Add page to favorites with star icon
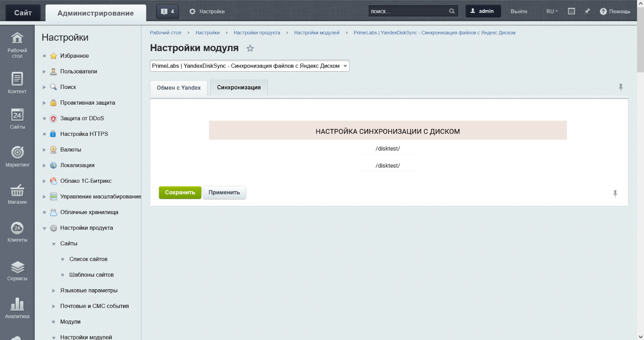 [x=250, y=49]
